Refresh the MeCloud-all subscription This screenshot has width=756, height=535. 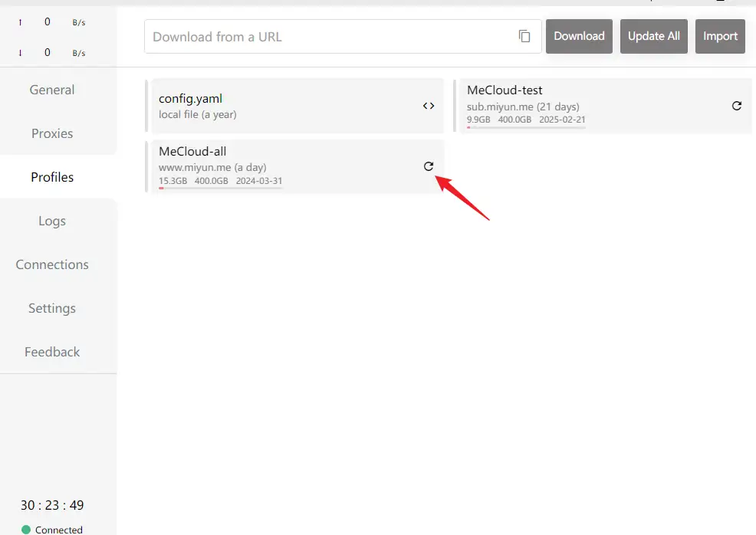429,166
